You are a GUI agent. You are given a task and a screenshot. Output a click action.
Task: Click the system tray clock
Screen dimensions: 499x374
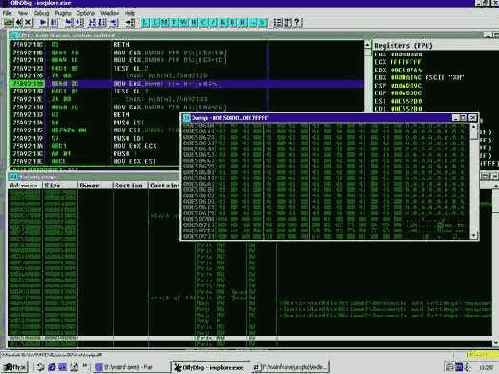click(486, 367)
